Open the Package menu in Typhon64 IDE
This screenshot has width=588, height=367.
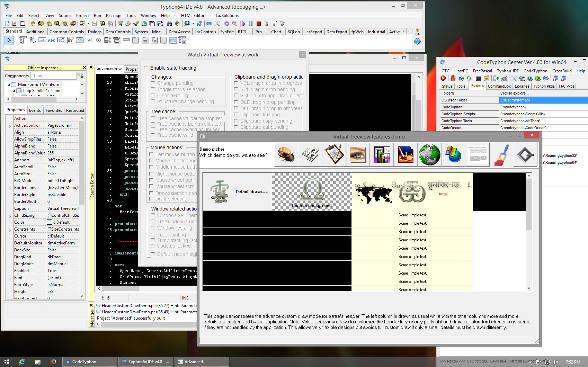114,16
